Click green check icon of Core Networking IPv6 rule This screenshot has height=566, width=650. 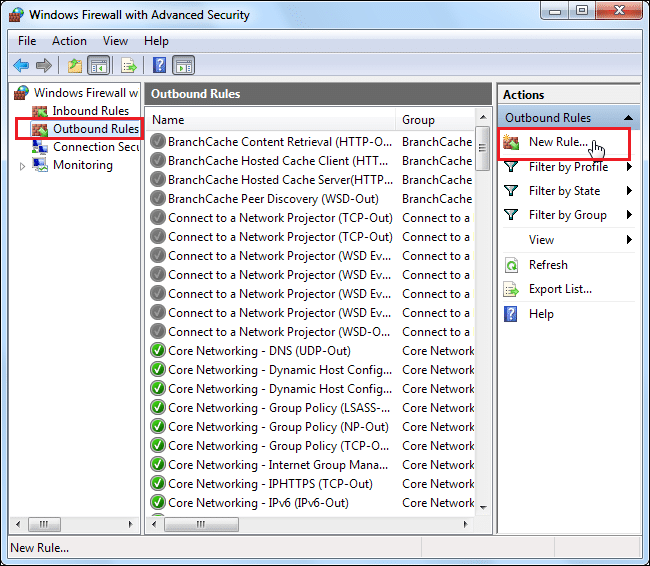tap(158, 503)
